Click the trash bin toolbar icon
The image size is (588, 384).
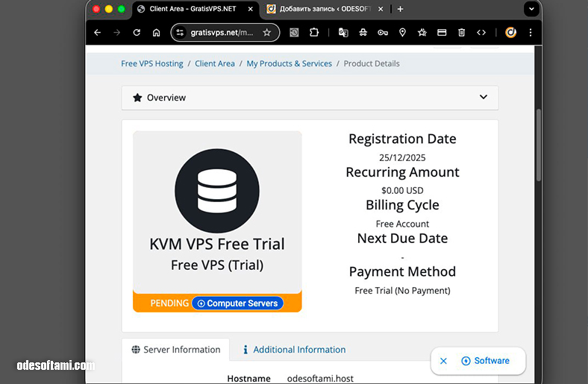click(x=462, y=33)
